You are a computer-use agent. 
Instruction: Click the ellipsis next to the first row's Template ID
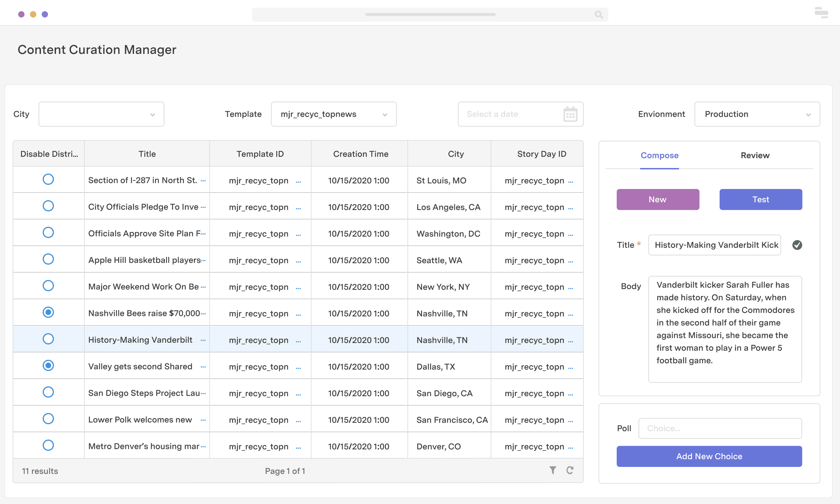click(298, 182)
